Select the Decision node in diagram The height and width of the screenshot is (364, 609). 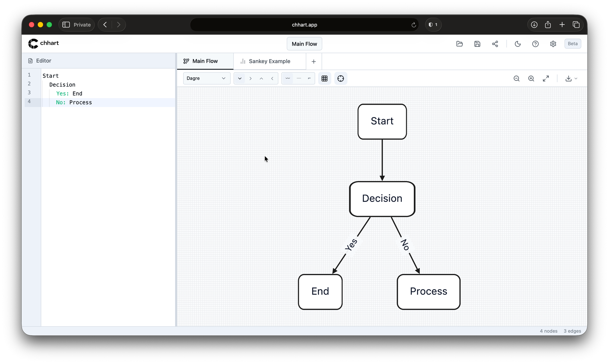point(382,199)
